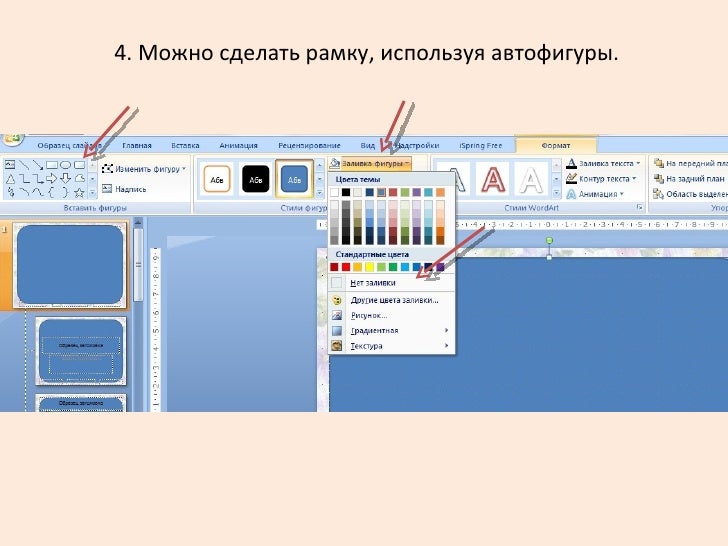The image size is (728, 546).
Task: Select the text box shape in shapes gallery
Action: click(10, 165)
